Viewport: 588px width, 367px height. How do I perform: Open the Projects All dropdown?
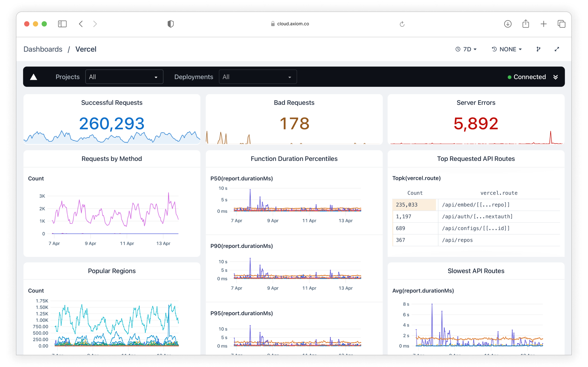(124, 77)
